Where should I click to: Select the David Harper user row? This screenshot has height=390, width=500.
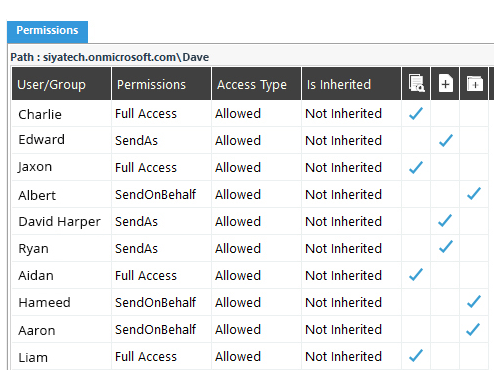click(x=250, y=221)
